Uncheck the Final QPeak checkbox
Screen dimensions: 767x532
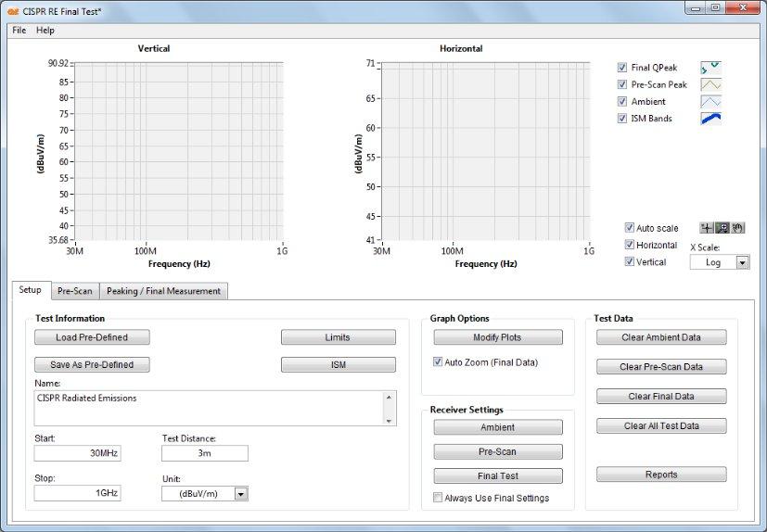622,68
